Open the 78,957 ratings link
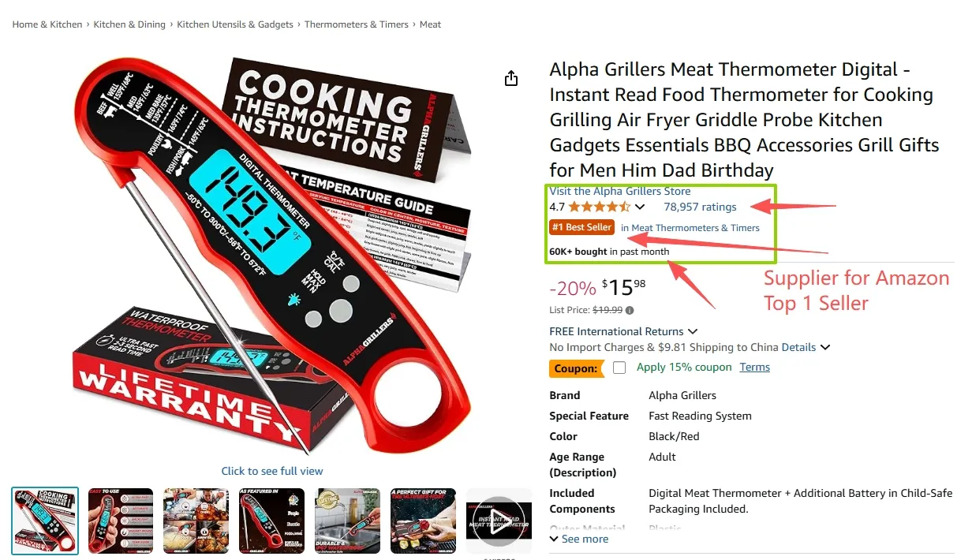The image size is (972, 560). pos(700,207)
